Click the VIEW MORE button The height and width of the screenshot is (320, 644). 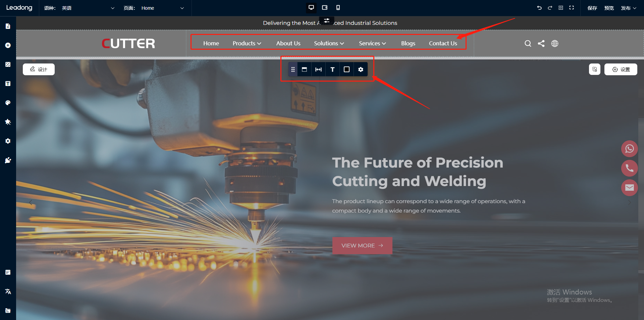point(362,245)
